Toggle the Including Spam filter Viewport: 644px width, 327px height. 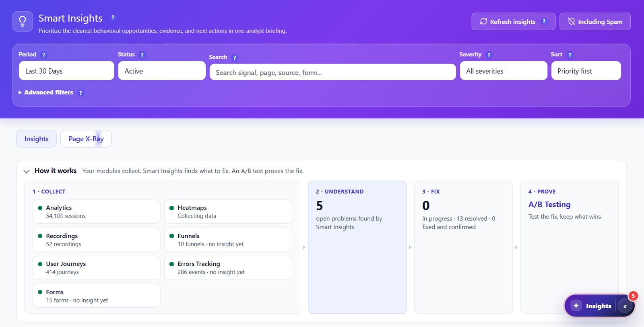pyautogui.click(x=595, y=22)
